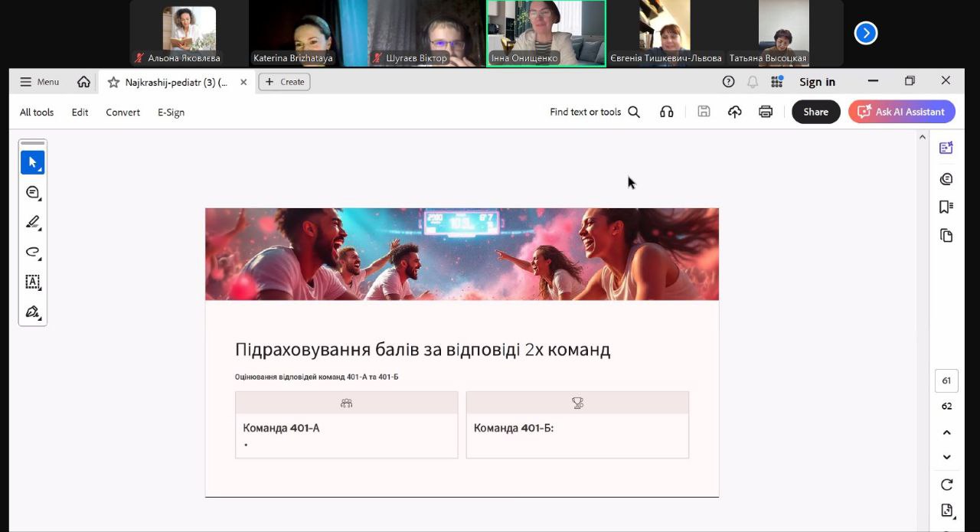This screenshot has width=980, height=532.
Task: Open the bookmarks panel in right sidebar
Action: tap(946, 207)
